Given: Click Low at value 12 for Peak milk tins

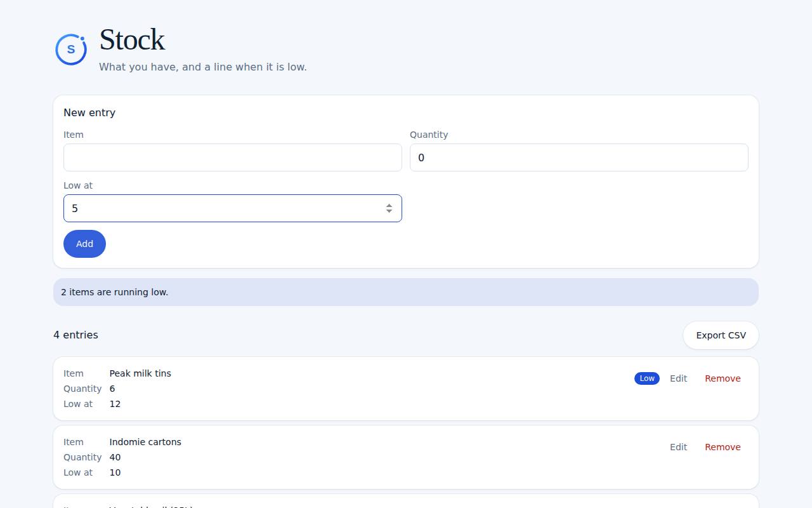Looking at the screenshot, I should pos(115,404).
